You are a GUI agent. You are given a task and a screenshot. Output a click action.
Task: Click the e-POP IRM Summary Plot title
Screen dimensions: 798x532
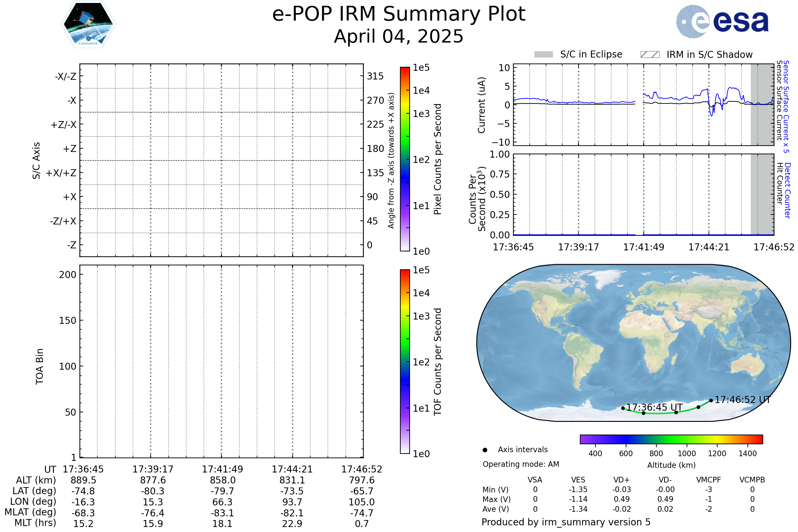click(399, 14)
